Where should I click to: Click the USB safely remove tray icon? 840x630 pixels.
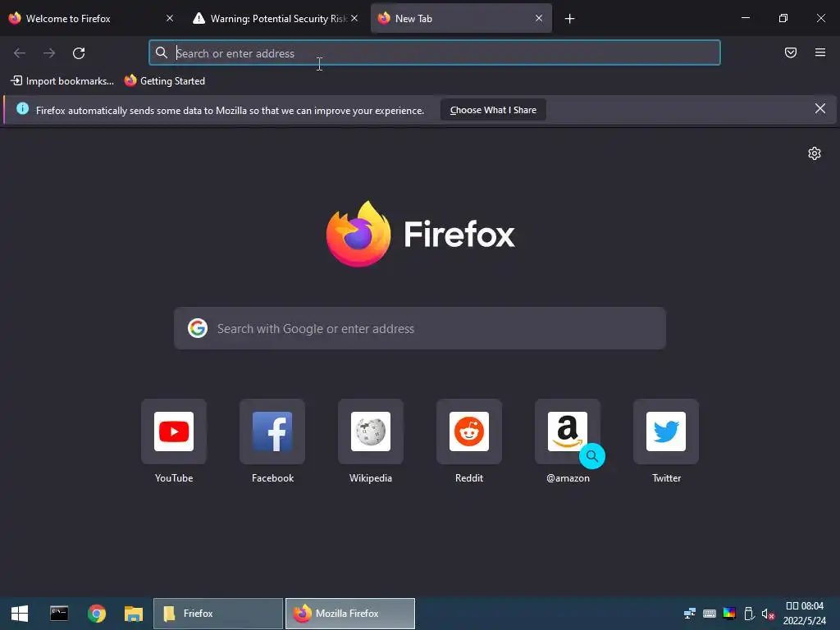(750, 614)
